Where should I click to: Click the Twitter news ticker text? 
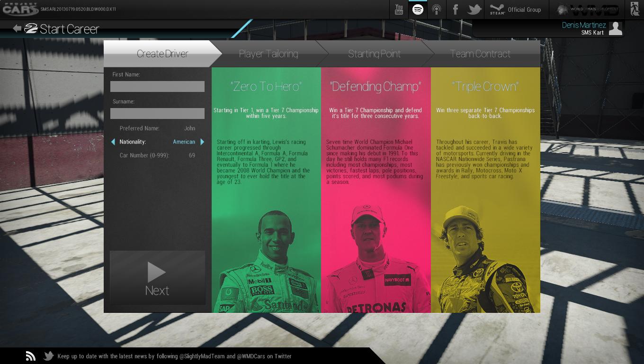[174, 356]
